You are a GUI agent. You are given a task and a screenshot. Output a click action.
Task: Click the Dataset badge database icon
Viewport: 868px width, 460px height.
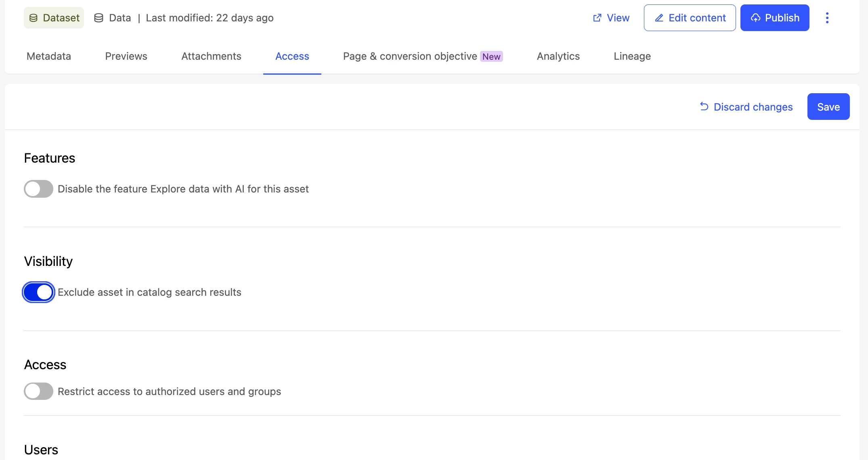[x=34, y=18]
